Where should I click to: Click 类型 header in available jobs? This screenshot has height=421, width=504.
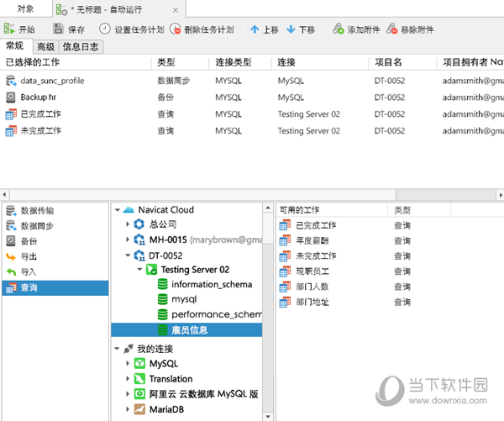[x=419, y=210]
